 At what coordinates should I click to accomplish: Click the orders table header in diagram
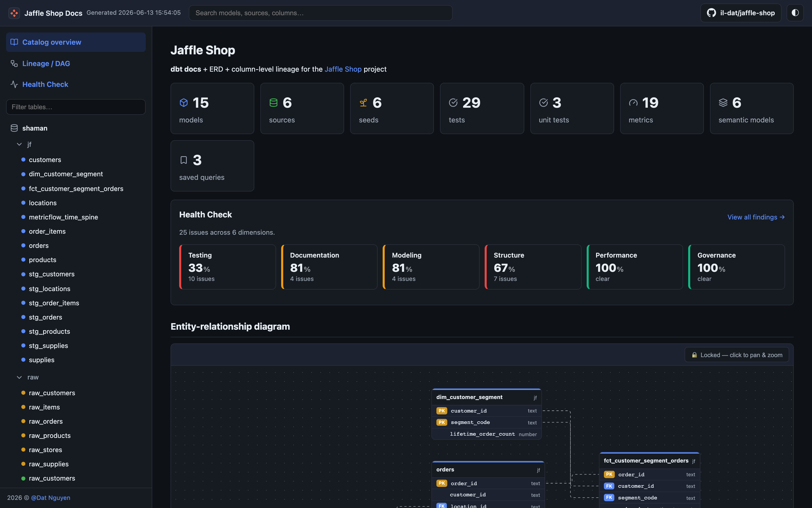(x=488, y=470)
